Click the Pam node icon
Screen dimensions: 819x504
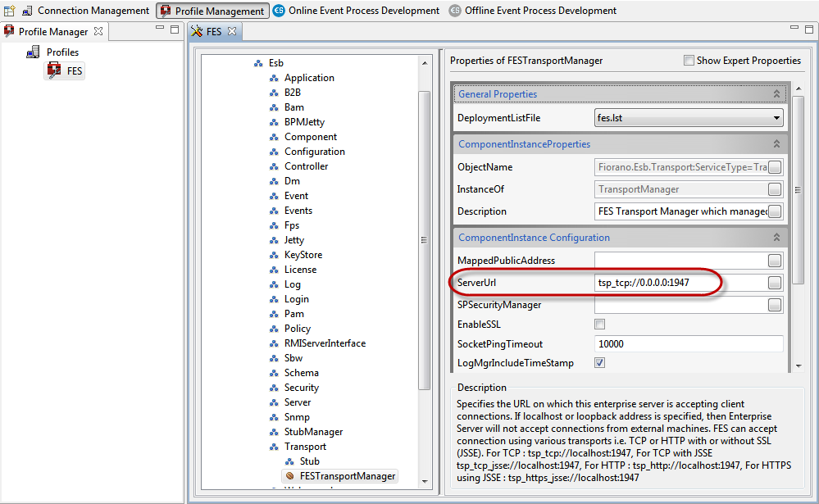click(274, 315)
